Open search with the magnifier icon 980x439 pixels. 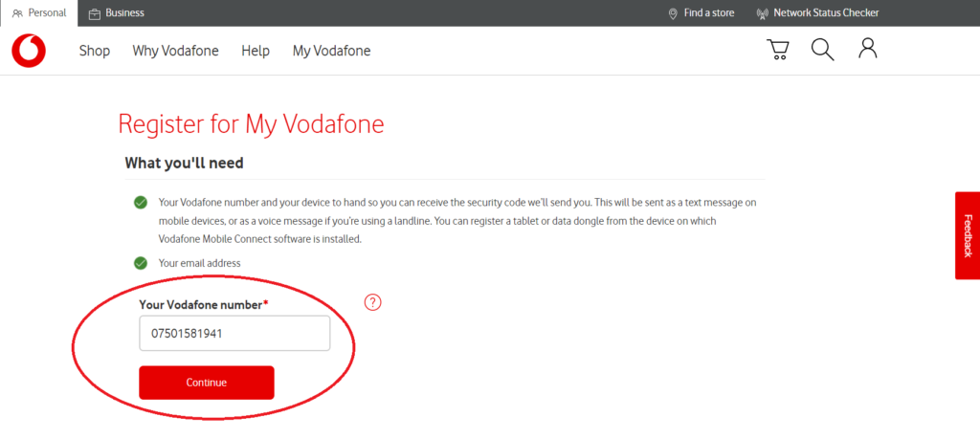tap(823, 50)
